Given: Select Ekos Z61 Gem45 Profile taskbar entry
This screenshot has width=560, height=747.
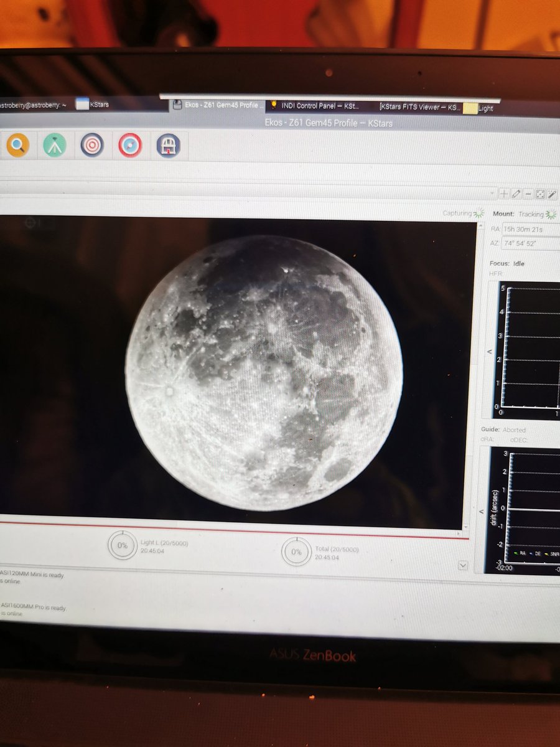Looking at the screenshot, I should [x=216, y=105].
